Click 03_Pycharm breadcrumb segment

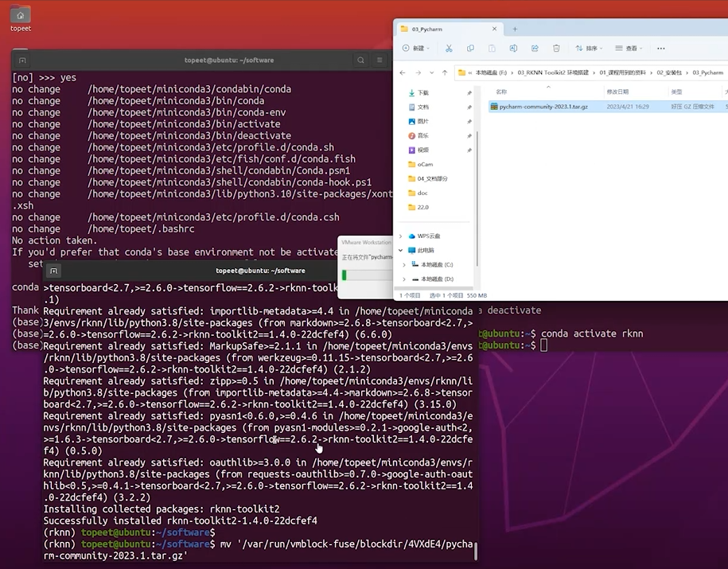pyautogui.click(x=708, y=72)
